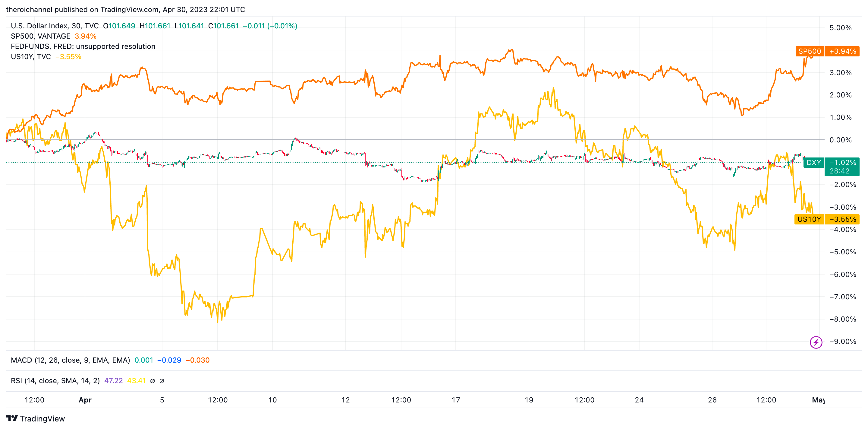
Task: Click the 0.00% level on price axis
Action: click(840, 140)
